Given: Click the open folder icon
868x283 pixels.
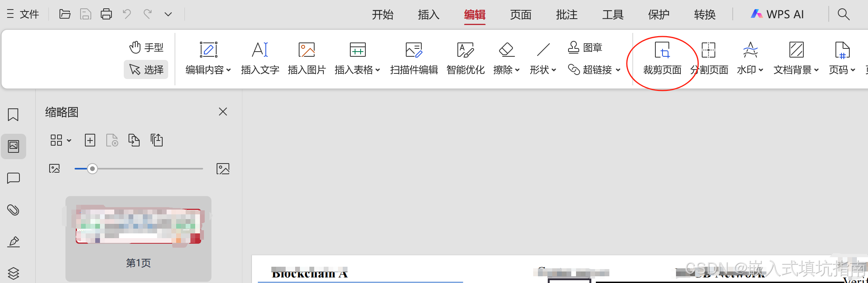Looking at the screenshot, I should 65,14.
